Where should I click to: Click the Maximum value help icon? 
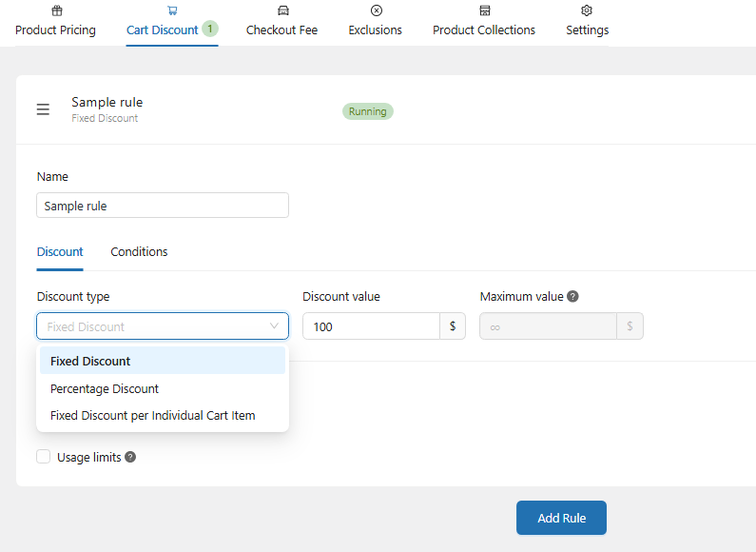[572, 296]
